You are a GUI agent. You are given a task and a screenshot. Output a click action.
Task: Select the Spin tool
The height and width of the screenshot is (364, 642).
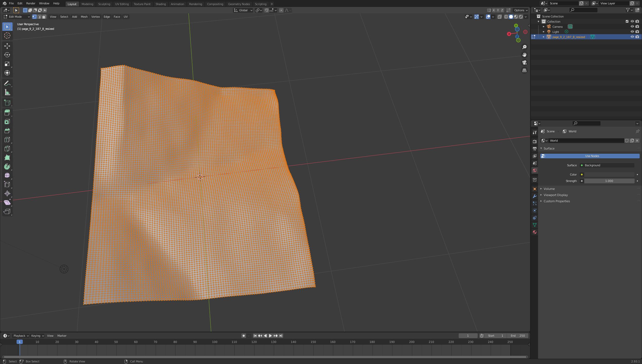pos(7,167)
